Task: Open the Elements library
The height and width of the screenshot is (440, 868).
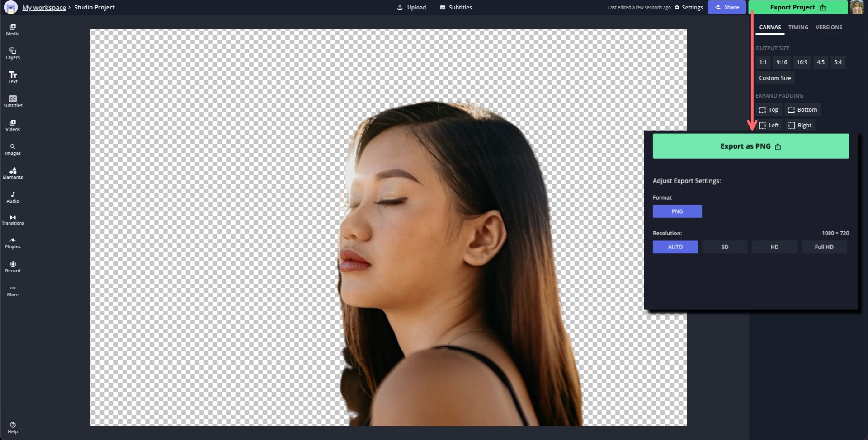Action: (x=13, y=173)
